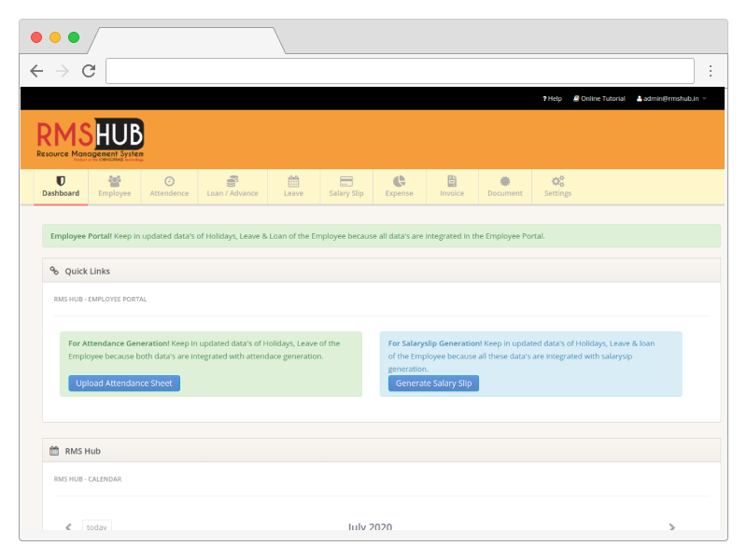Click the RMS HUB logo
The width and height of the screenshot is (747, 560).
[90, 140]
